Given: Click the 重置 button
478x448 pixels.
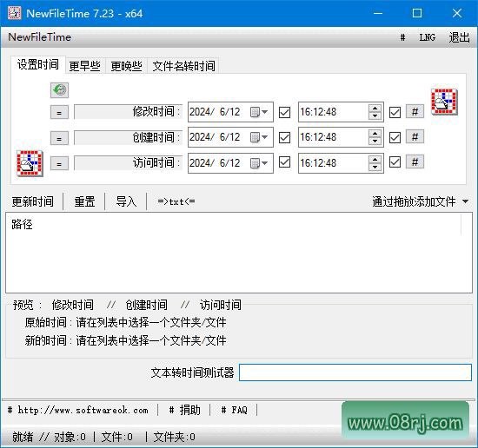Looking at the screenshot, I should 85,201.
